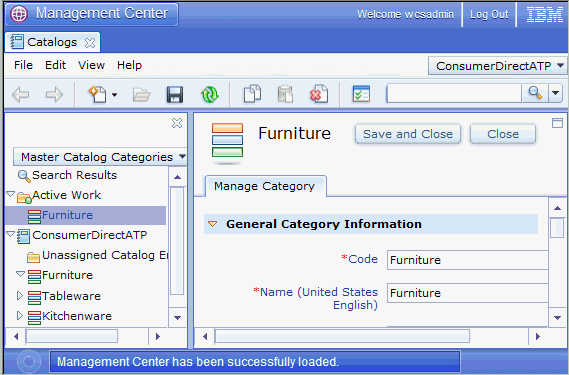Select Unassigned Catalog Entries folder
The height and width of the screenshot is (375, 569).
click(x=105, y=256)
